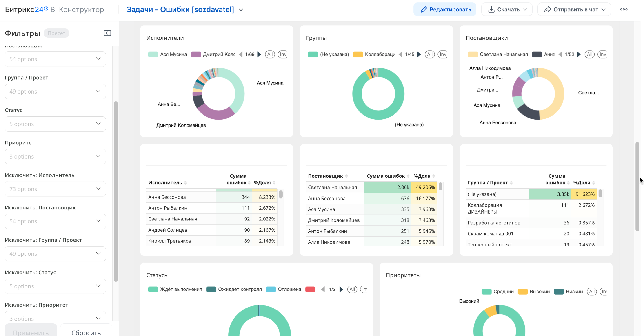Advance Постановщики legend to next page
The height and width of the screenshot is (336, 644).
[579, 55]
